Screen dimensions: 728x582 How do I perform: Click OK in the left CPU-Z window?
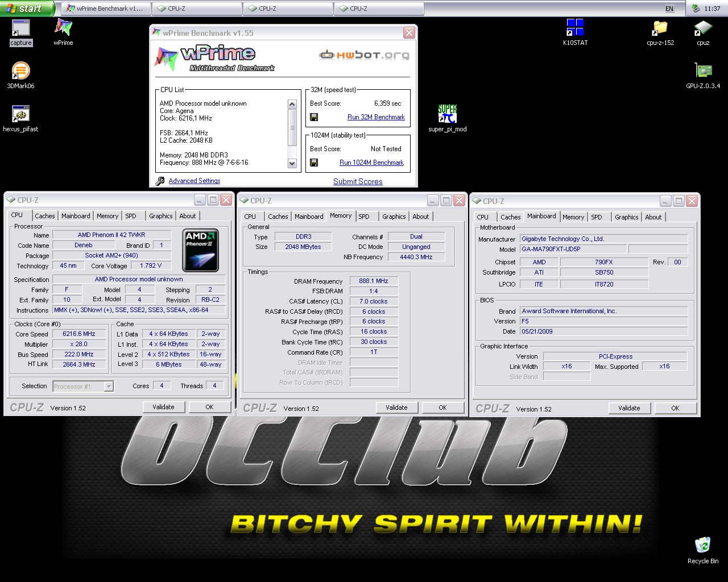(209, 407)
